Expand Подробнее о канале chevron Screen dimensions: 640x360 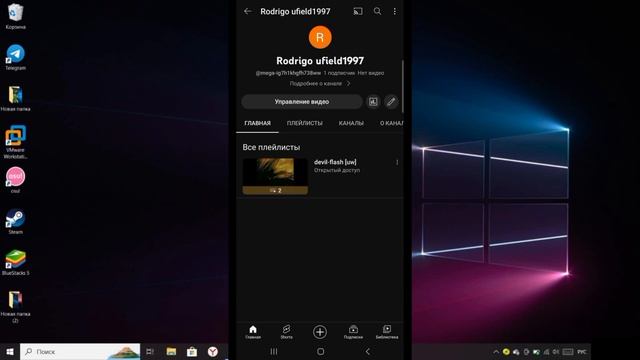[348, 84]
